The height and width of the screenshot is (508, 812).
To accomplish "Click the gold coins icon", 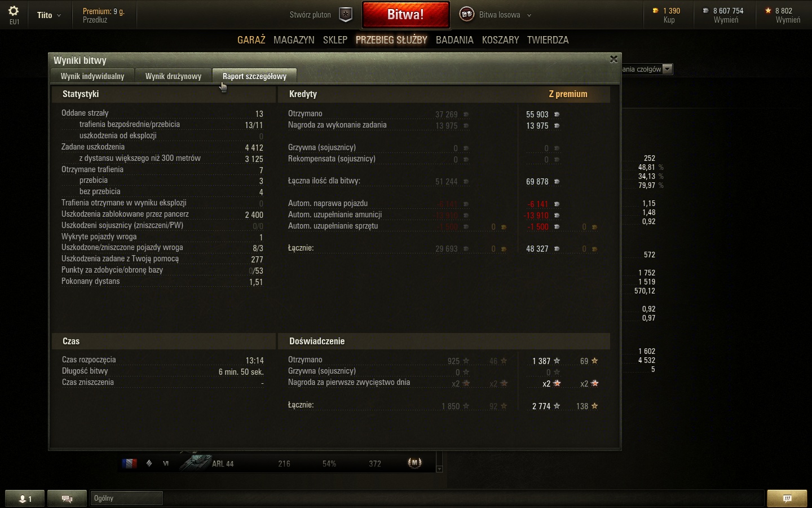I will click(x=655, y=11).
